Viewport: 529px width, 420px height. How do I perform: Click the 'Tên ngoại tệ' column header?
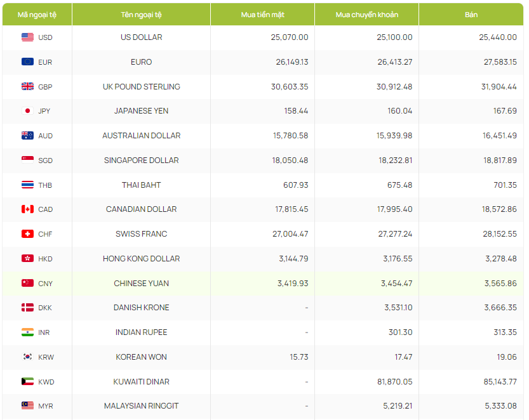[141, 14]
